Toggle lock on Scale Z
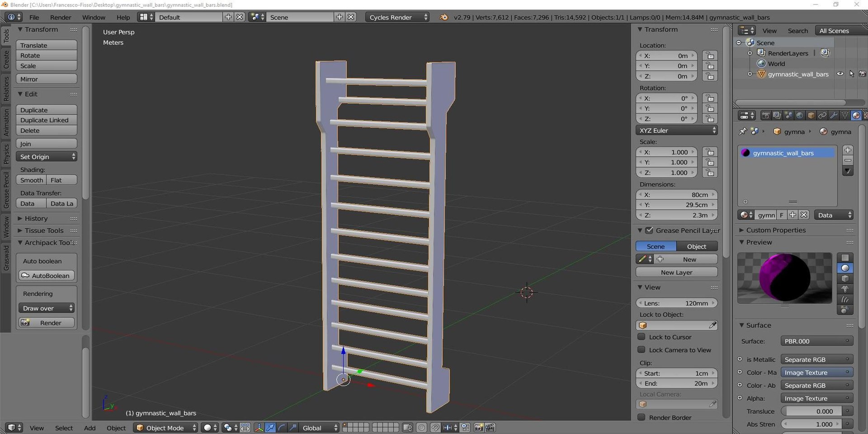868x434 pixels. (x=710, y=173)
